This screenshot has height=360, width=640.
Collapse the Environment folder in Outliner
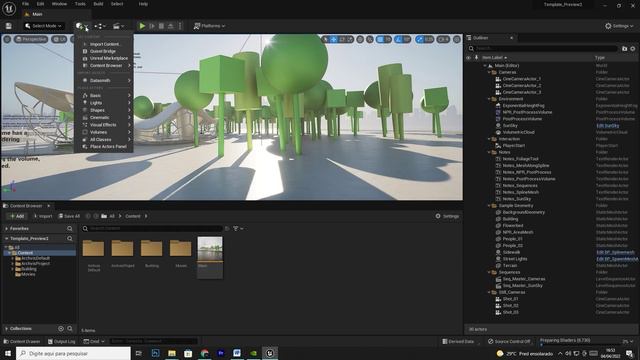pyautogui.click(x=489, y=99)
